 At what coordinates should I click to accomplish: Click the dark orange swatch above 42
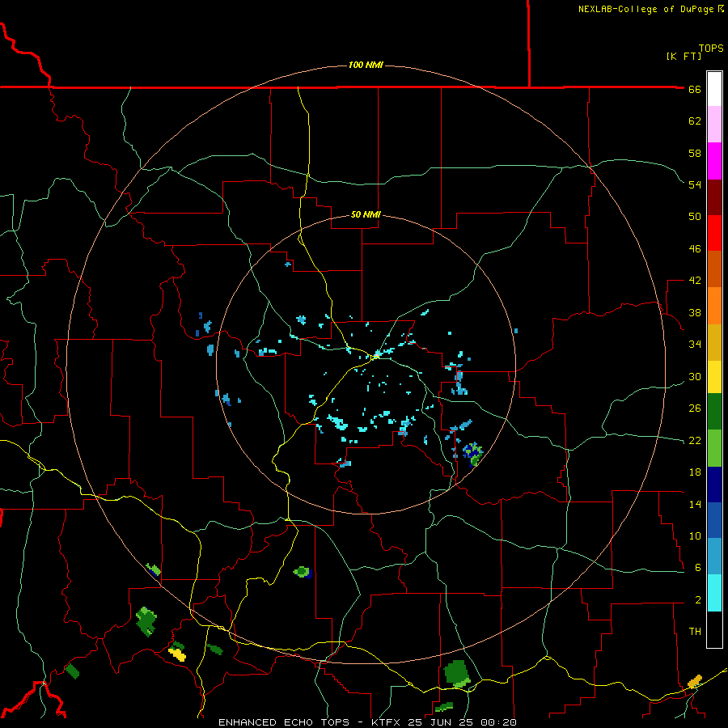pos(714,269)
